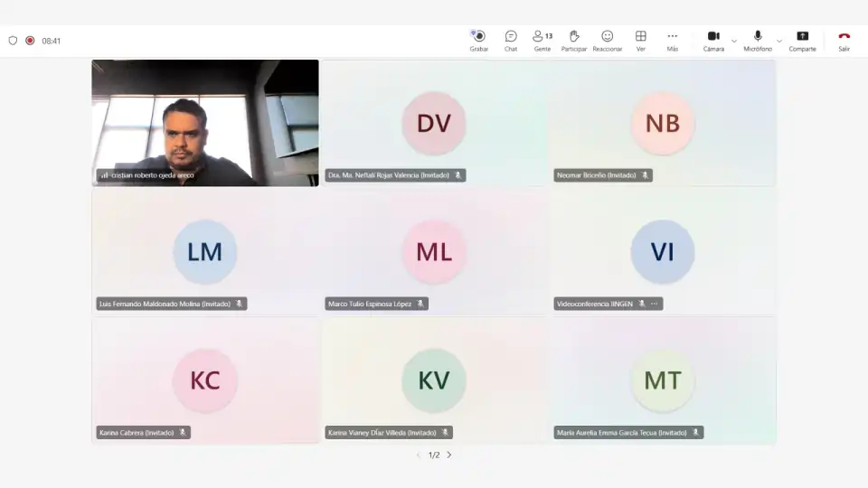Open the Grabar recording options
Image resolution: width=868 pixels, height=488 pixels.
click(479, 41)
